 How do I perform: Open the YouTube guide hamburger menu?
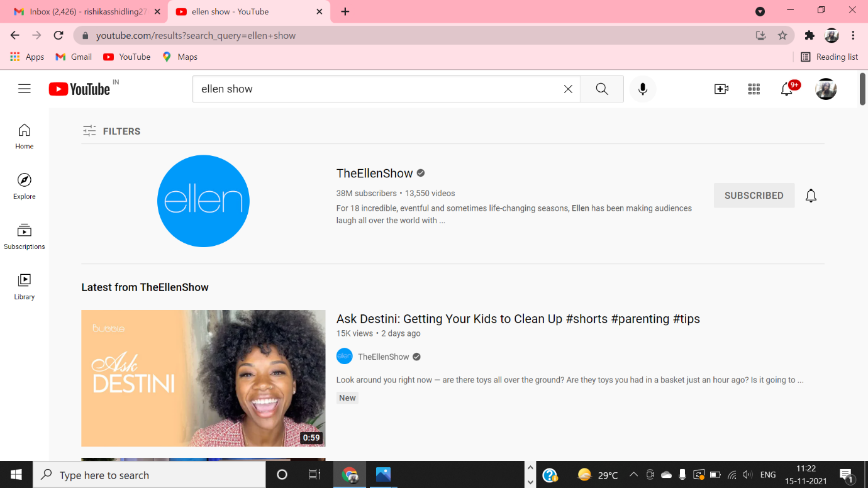25,89
